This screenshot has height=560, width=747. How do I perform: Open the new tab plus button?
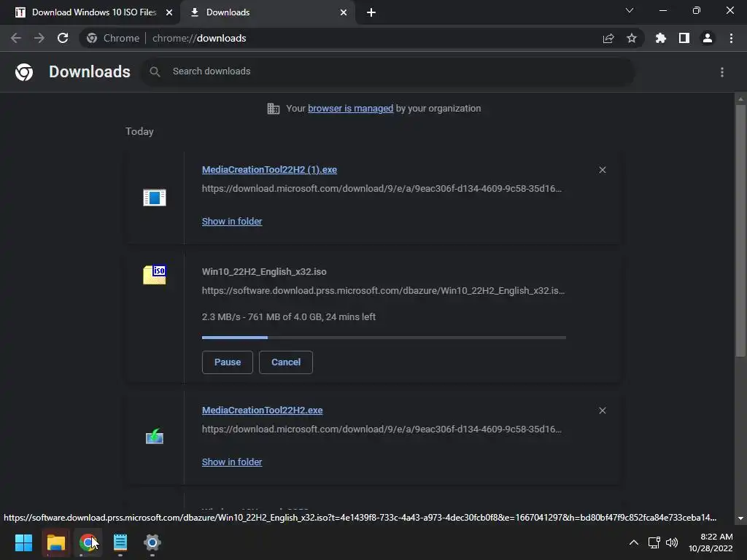(x=371, y=12)
